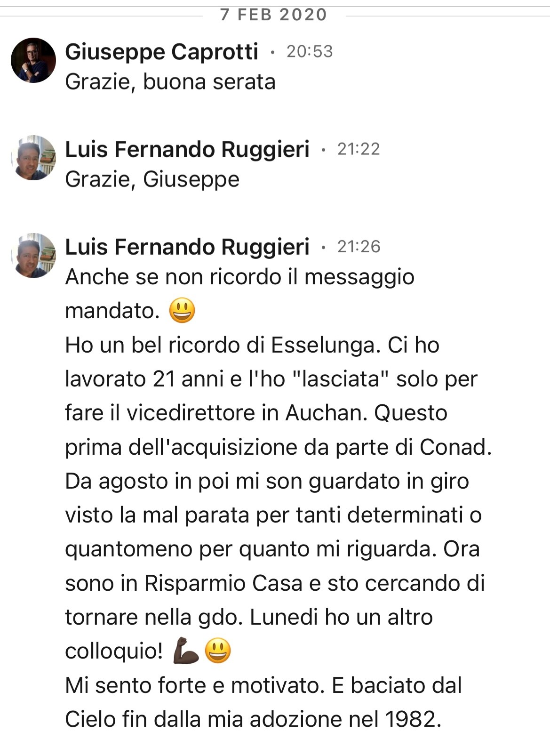550x756 pixels.
Task: Select Luis Fernando Ruggieri's name on the 21:26 message
Action: click(187, 246)
